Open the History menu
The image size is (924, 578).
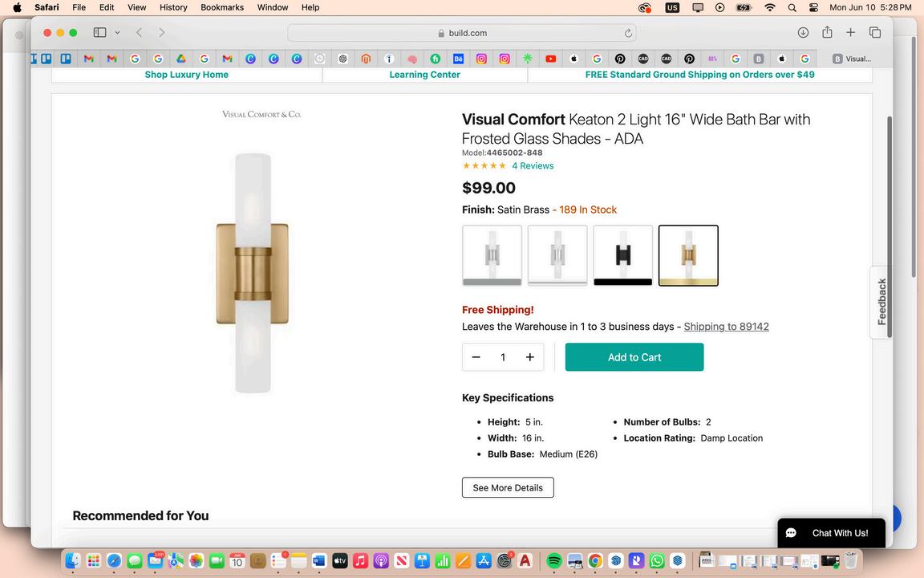[173, 7]
